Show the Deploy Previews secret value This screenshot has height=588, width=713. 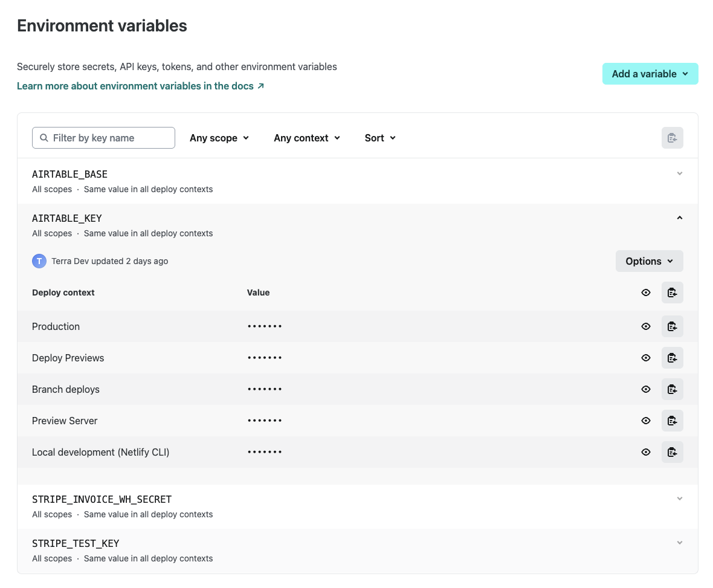click(645, 357)
